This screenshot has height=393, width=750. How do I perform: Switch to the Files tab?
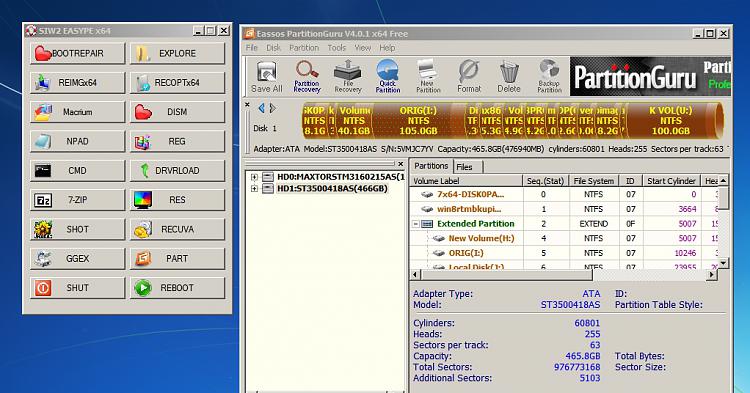pyautogui.click(x=464, y=167)
